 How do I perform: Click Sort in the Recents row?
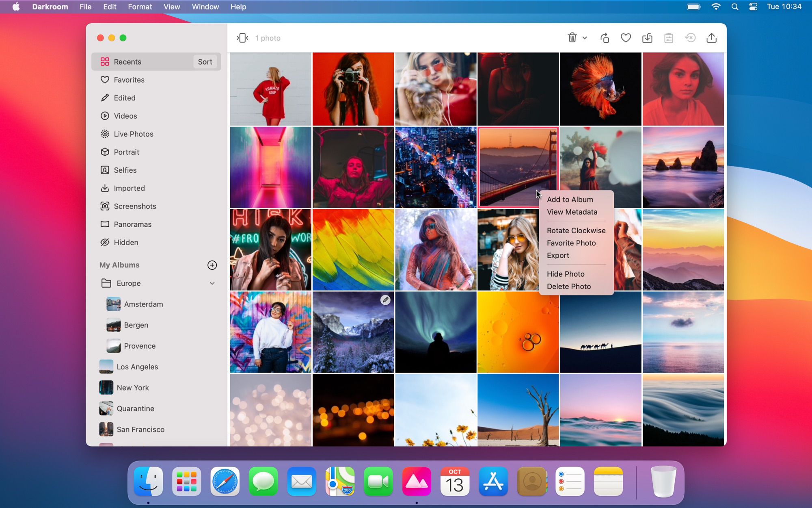tap(205, 61)
